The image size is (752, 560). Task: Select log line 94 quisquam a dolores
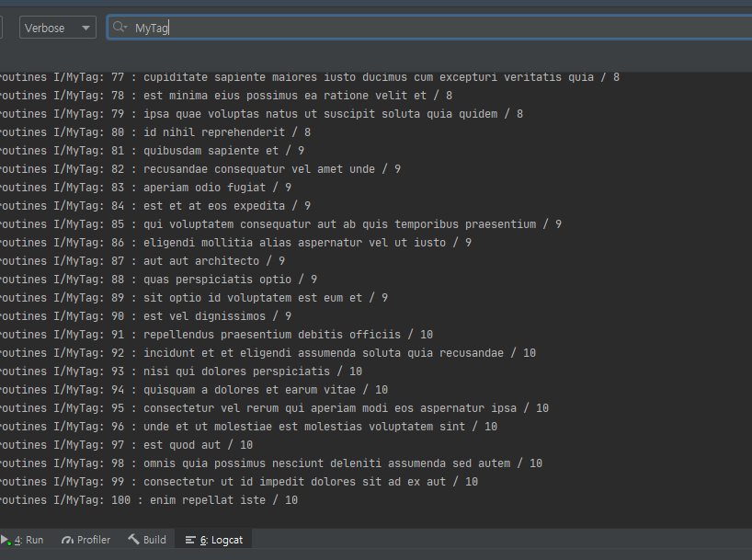tap(194, 390)
